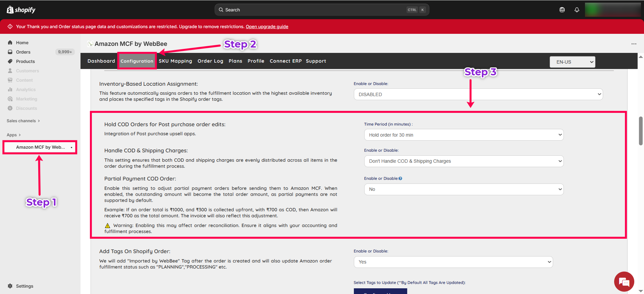
Task: Change Partial Payment COD 'No' dropdown
Action: point(464,189)
